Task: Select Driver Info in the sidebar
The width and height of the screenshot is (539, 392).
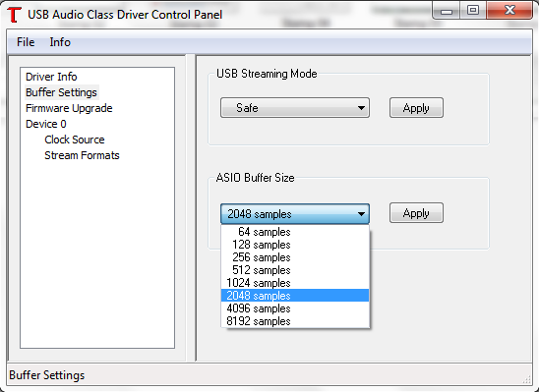Action: (51, 77)
